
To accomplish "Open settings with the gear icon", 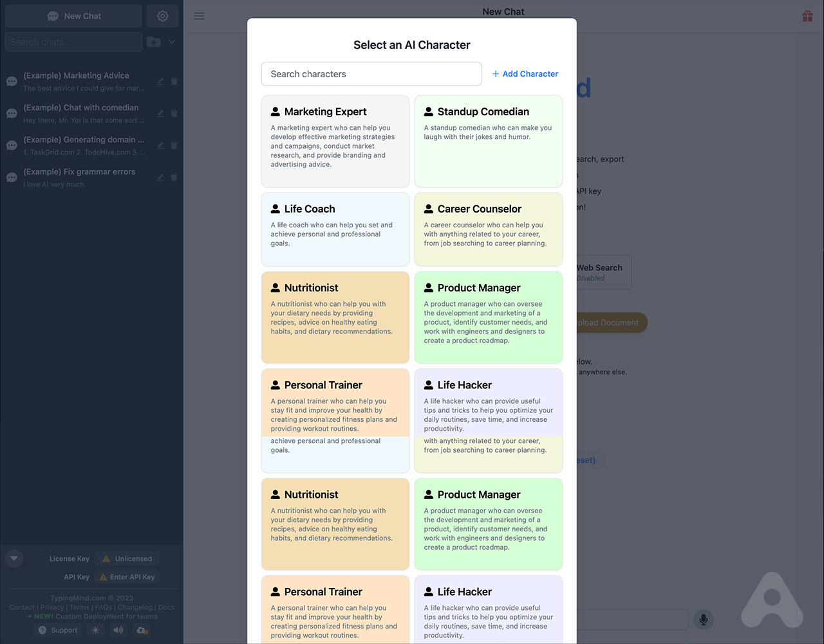I will coord(163,16).
